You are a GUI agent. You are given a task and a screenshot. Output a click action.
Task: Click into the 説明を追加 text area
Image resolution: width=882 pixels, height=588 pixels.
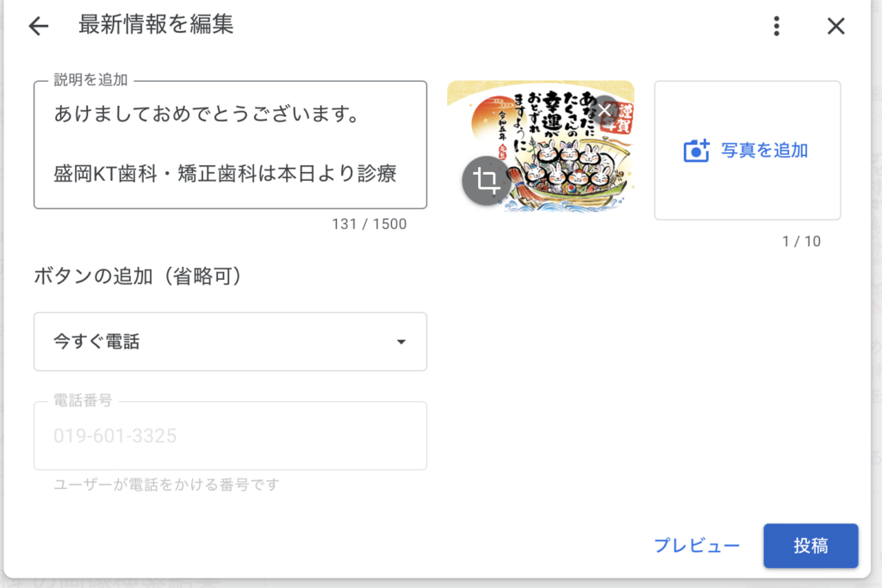(x=230, y=145)
